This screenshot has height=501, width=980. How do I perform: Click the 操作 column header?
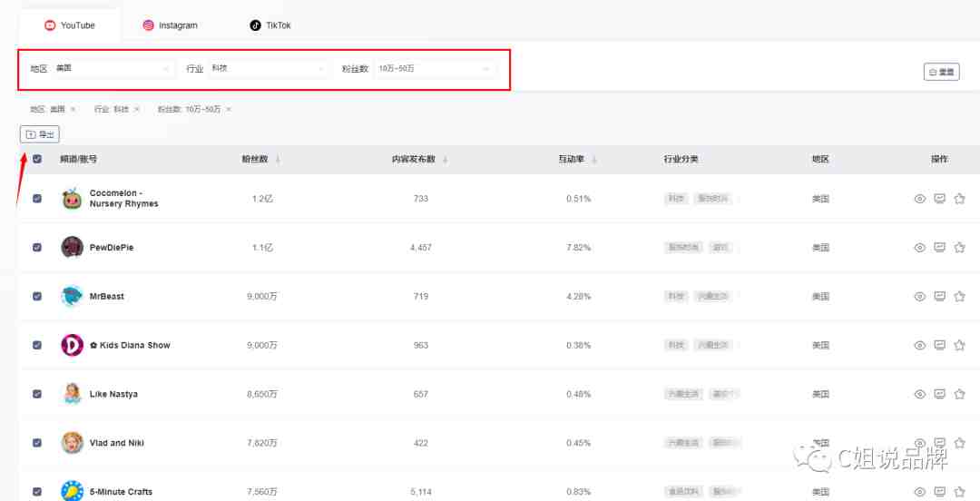point(939,160)
